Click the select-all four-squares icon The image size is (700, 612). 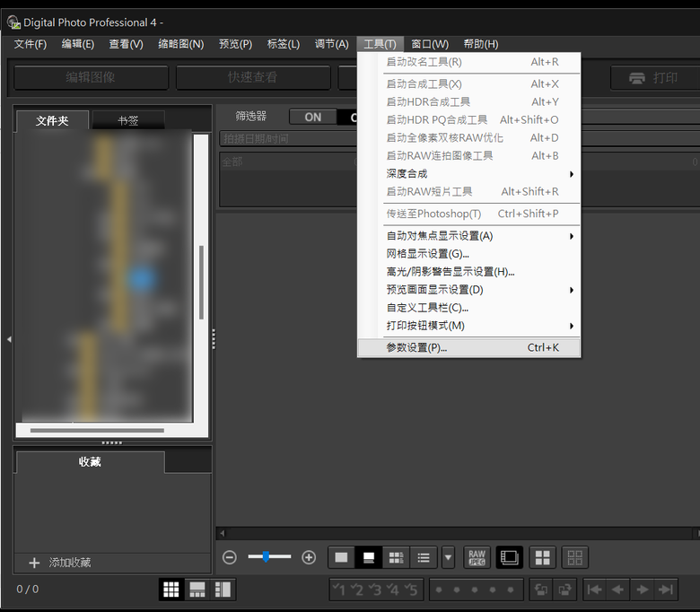(542, 557)
